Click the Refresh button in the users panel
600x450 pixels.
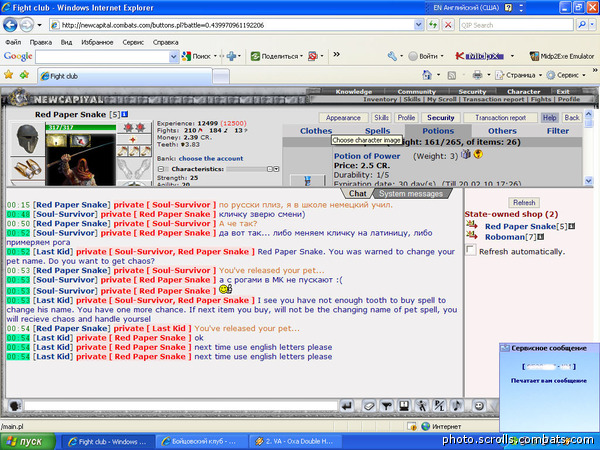click(524, 202)
